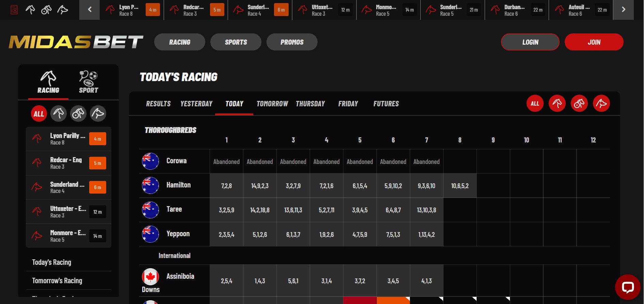This screenshot has height=304, width=644.
Task: Click the Login button
Action: pyautogui.click(x=530, y=42)
